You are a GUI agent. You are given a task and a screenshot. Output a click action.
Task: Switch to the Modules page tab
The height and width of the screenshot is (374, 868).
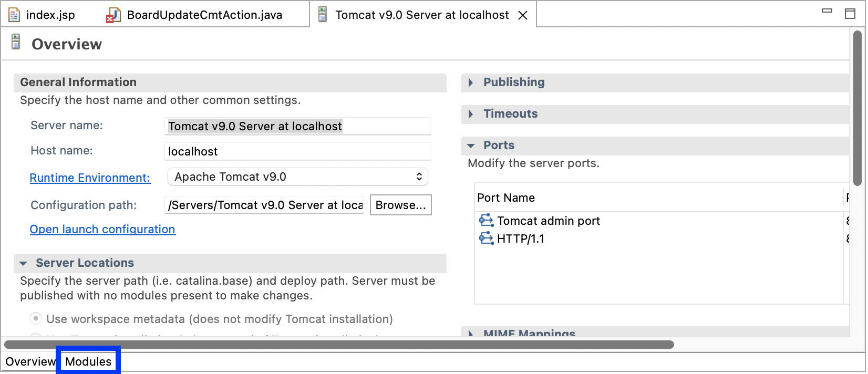click(88, 361)
